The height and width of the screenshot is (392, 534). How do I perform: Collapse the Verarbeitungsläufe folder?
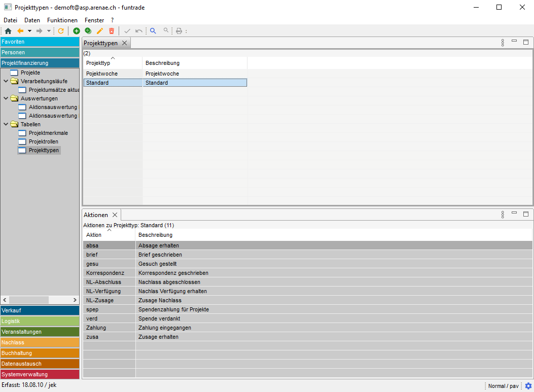(6, 81)
